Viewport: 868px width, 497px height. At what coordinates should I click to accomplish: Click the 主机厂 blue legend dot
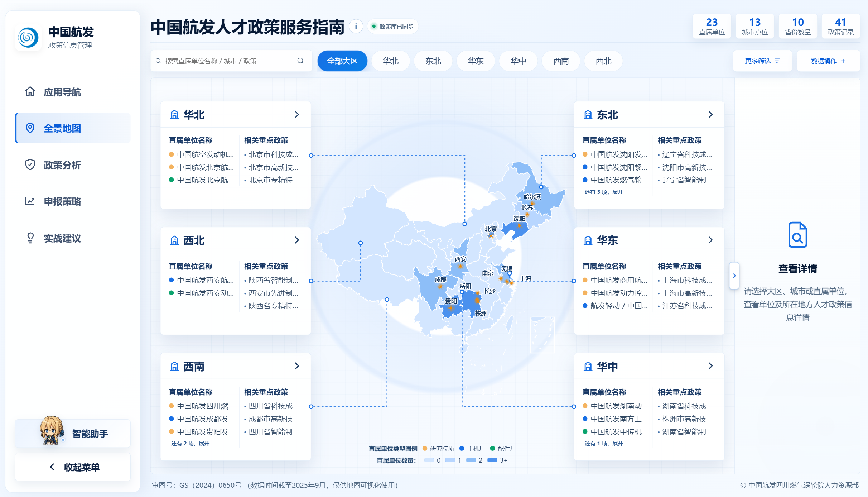click(x=462, y=448)
